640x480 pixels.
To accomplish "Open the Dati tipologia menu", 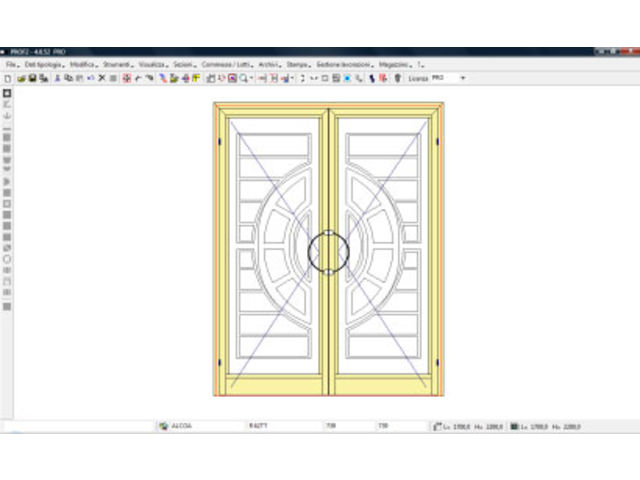I will pyautogui.click(x=43, y=64).
